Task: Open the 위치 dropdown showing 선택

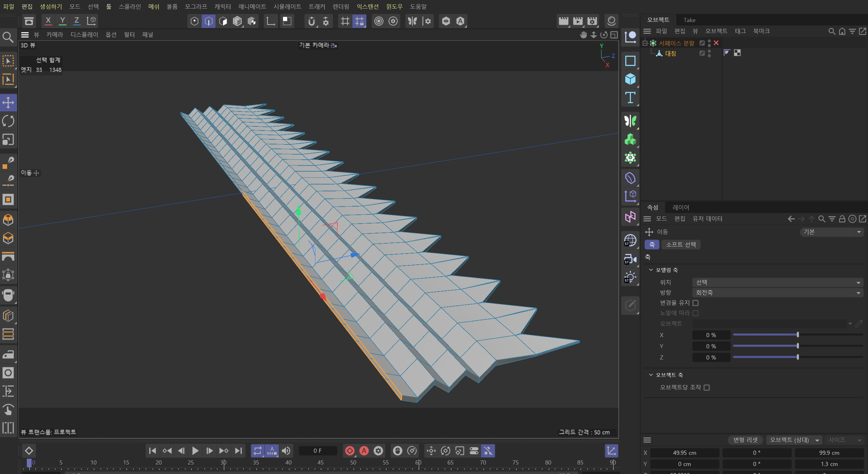Action: (x=778, y=282)
